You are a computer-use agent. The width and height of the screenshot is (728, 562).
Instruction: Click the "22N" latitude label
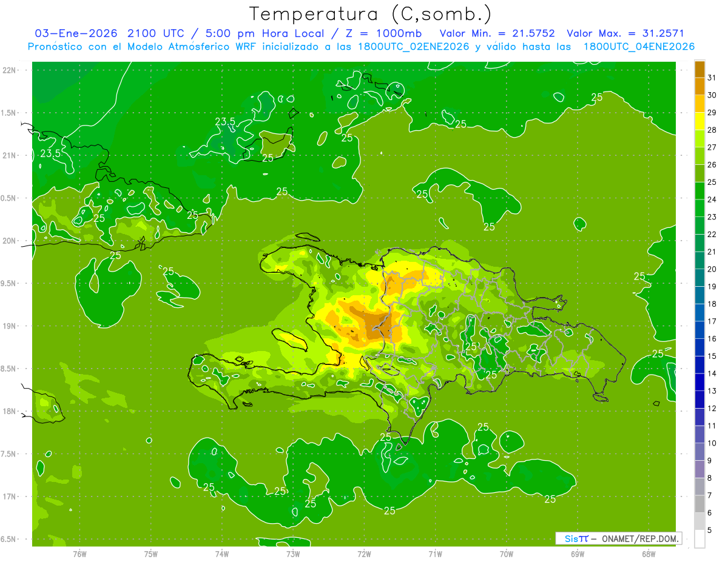[10, 70]
